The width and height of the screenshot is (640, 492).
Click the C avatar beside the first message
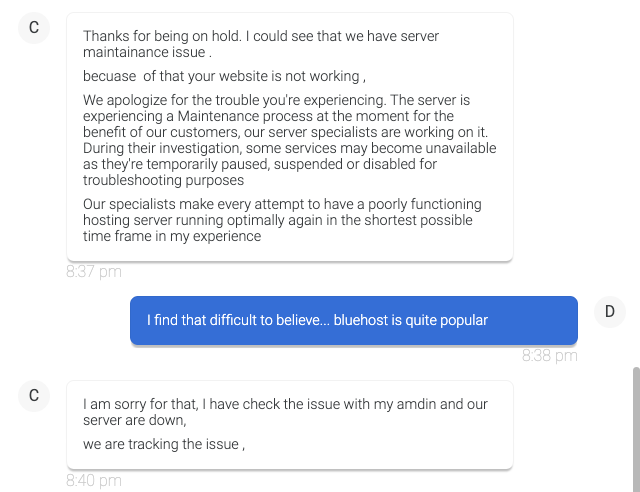[34, 27]
